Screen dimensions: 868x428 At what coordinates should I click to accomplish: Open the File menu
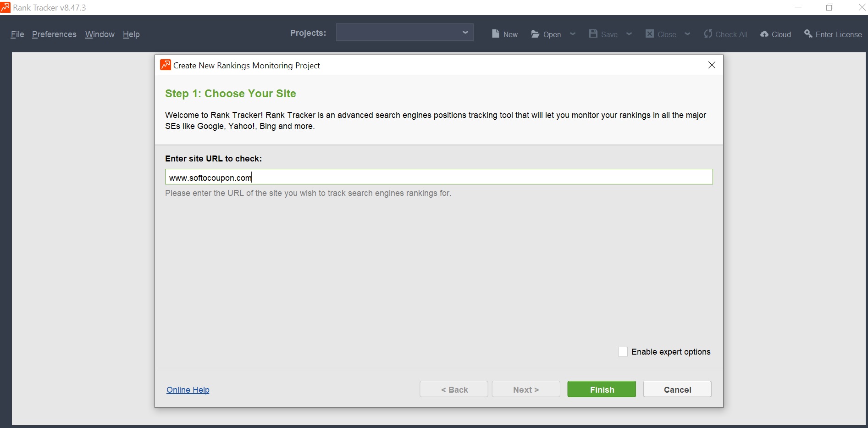pyautogui.click(x=17, y=34)
